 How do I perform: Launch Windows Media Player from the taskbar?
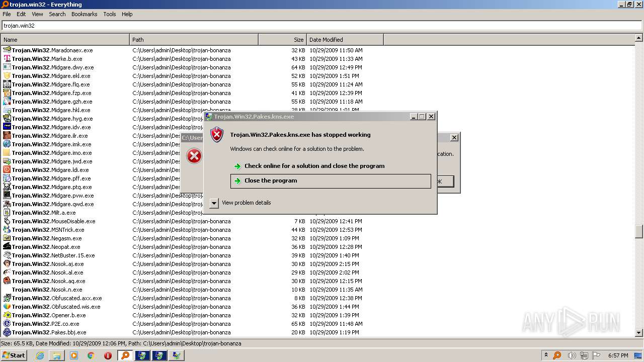pyautogui.click(x=74, y=355)
